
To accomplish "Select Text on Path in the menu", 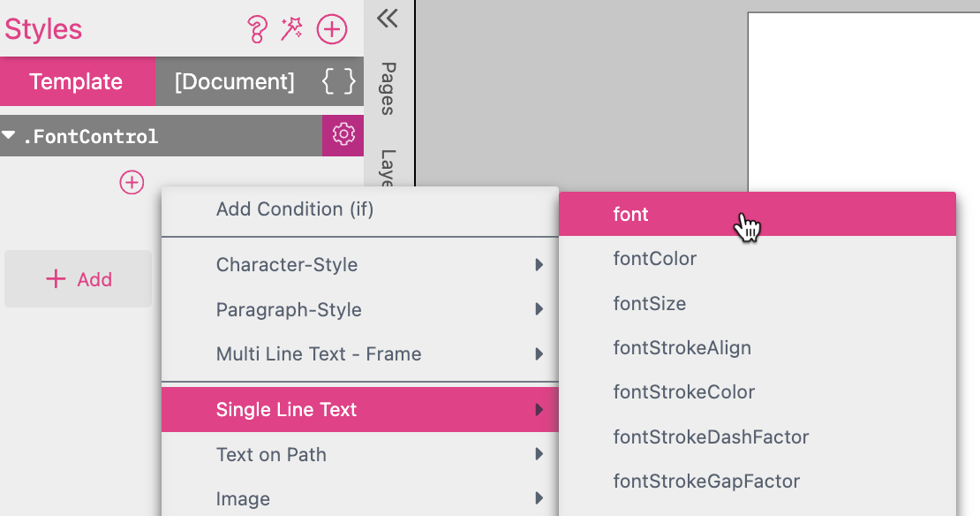I will 271,454.
